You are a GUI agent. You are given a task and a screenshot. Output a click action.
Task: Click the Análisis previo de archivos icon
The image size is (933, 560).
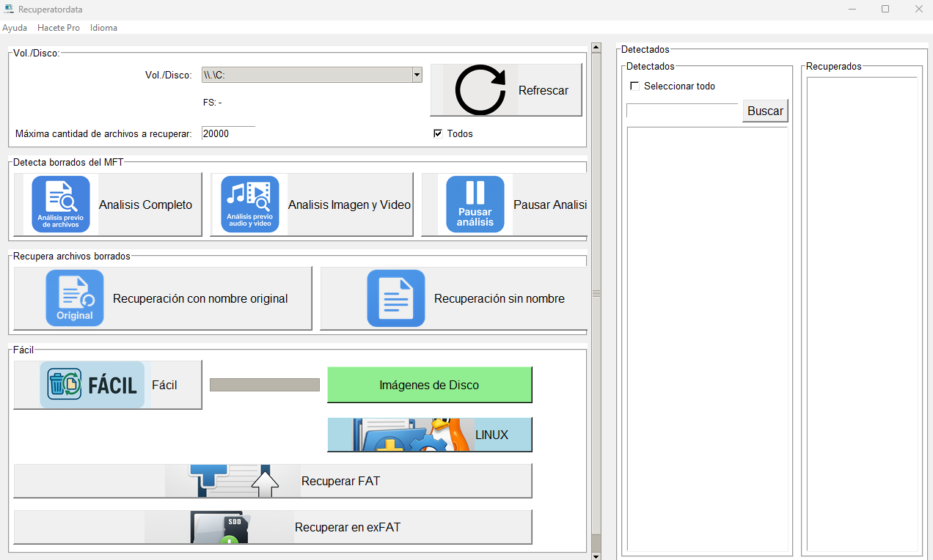61,205
